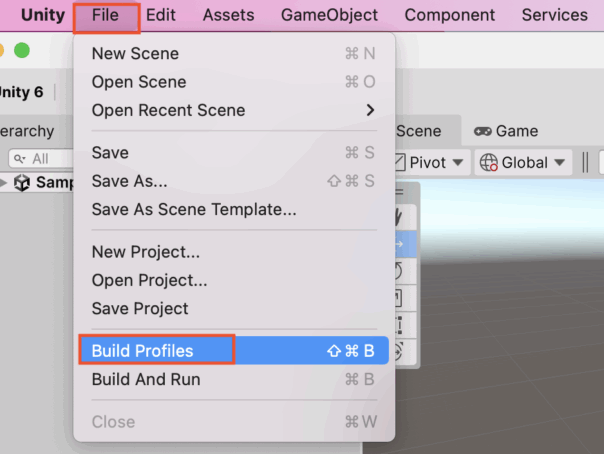Click the Hierarchy search magnifier icon

[19, 159]
